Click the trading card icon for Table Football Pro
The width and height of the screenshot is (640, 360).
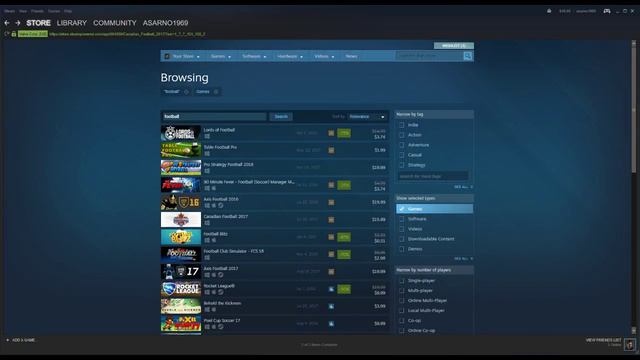331,150
